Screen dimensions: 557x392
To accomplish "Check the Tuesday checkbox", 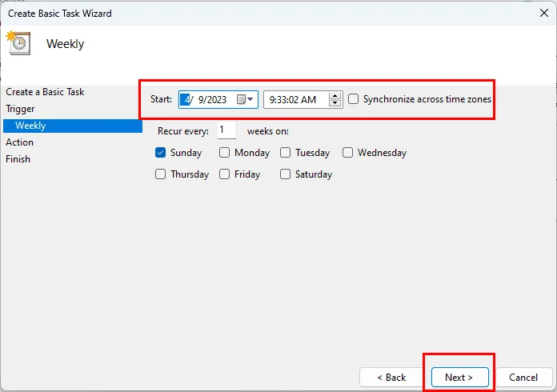I will click(285, 153).
